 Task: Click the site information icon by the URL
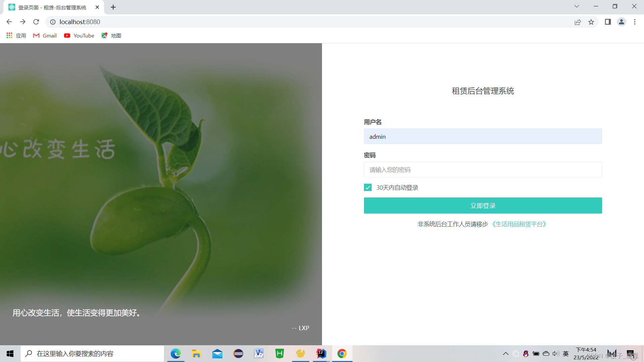[53, 22]
